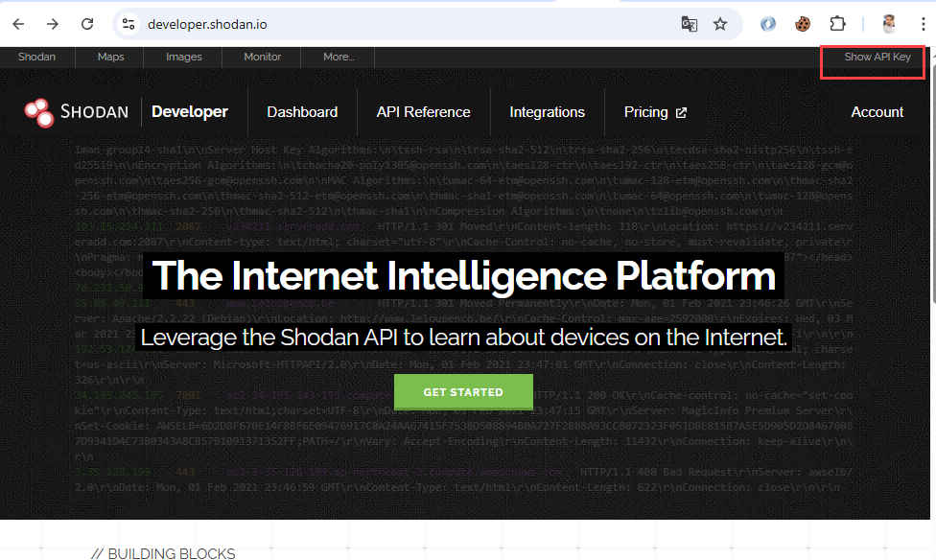Open Monitor in the top bar
This screenshot has width=936, height=560.
coord(262,57)
